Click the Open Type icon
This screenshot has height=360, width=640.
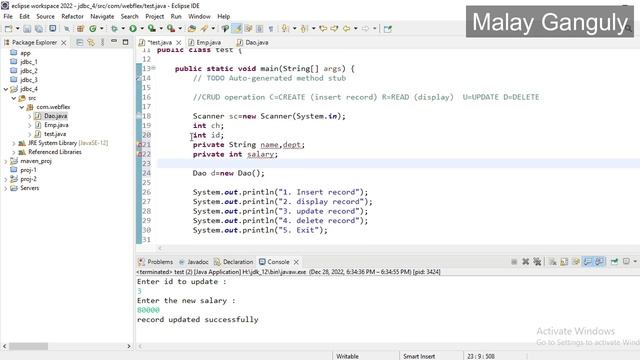coord(191,29)
